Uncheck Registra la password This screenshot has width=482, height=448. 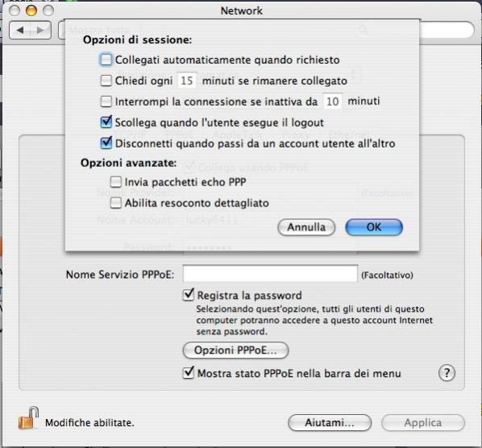pyautogui.click(x=188, y=295)
